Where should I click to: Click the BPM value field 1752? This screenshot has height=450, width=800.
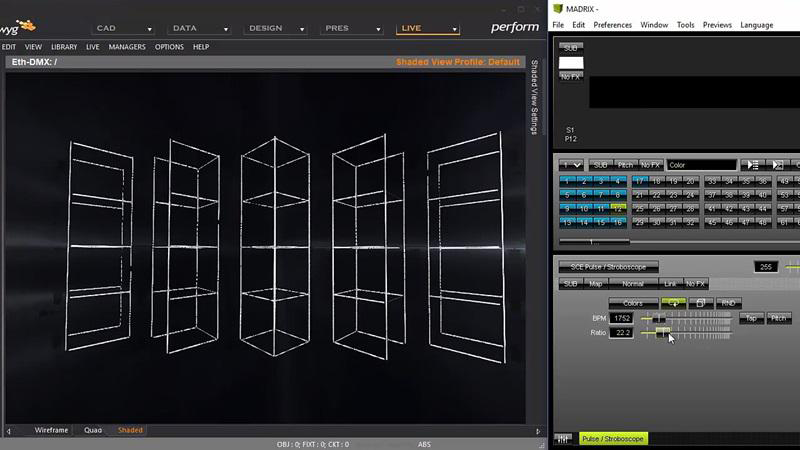(x=621, y=318)
